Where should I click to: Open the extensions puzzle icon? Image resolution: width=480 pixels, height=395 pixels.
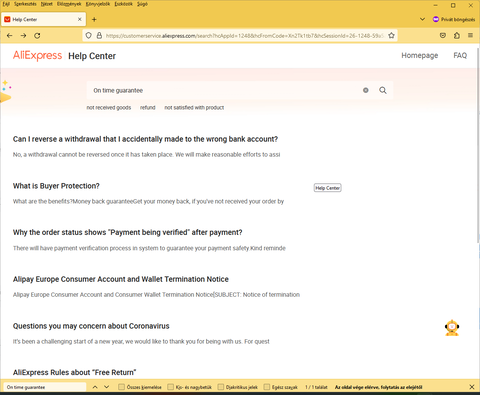pyautogui.click(x=457, y=35)
